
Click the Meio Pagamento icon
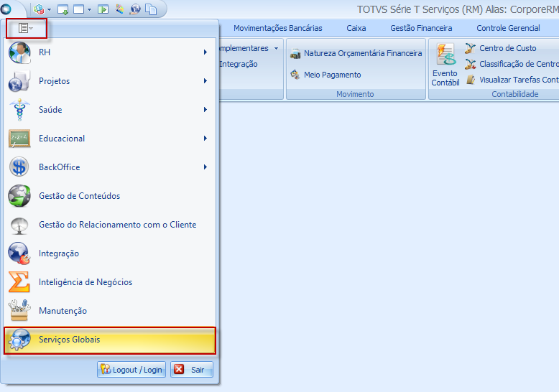(295, 75)
